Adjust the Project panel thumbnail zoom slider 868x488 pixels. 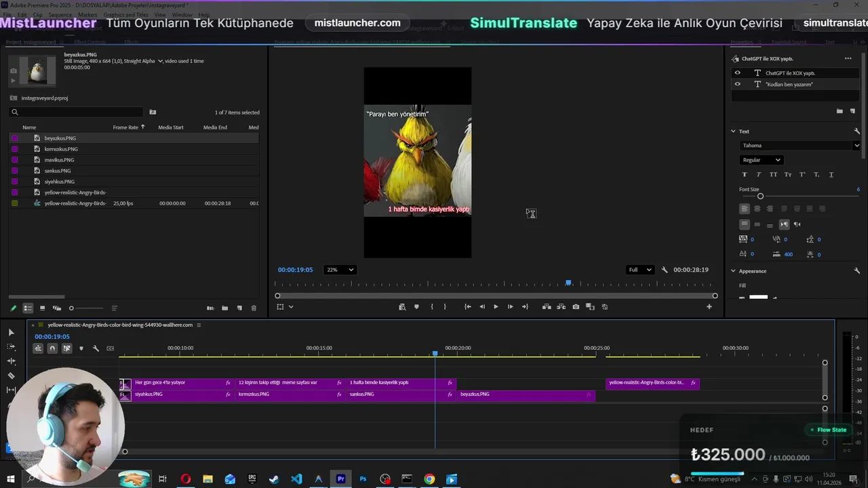(71, 308)
